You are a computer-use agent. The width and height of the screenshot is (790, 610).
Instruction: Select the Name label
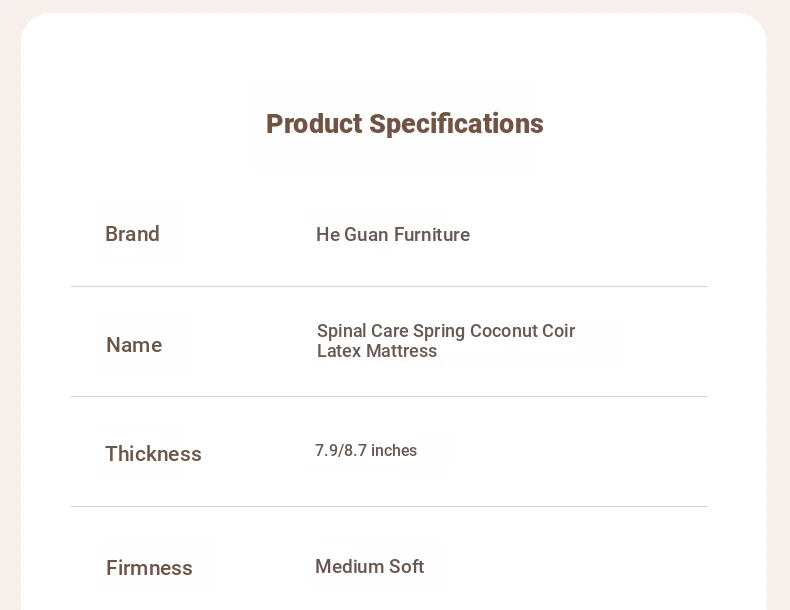coord(134,345)
